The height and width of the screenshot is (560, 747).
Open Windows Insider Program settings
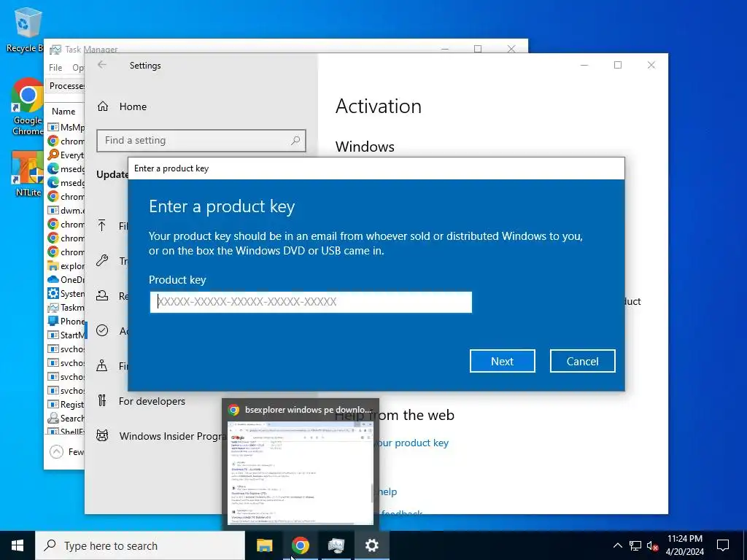coord(171,436)
